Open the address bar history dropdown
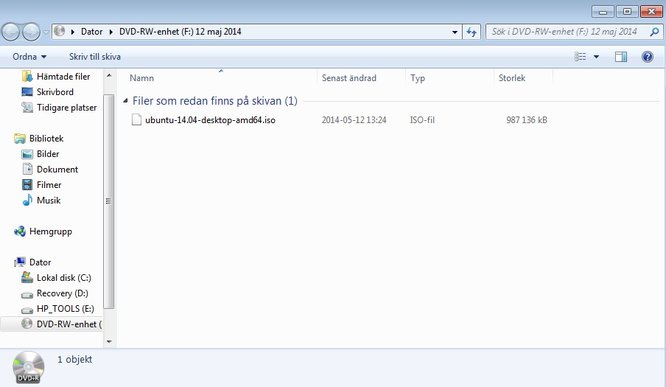 (x=454, y=32)
